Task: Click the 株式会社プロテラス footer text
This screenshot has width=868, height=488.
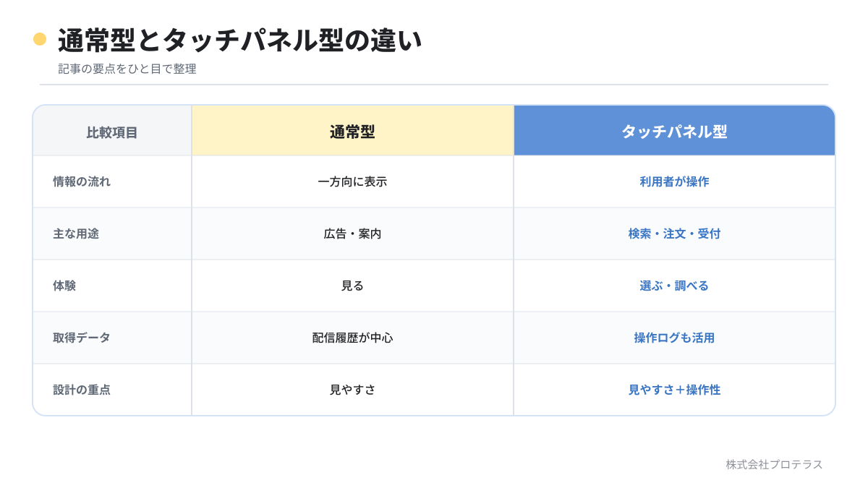Action: (x=775, y=464)
